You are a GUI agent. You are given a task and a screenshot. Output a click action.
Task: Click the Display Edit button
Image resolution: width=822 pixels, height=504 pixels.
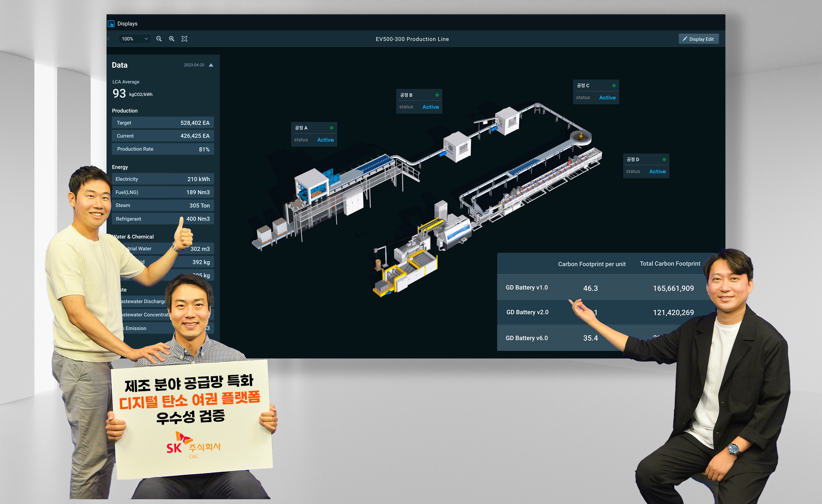point(698,39)
